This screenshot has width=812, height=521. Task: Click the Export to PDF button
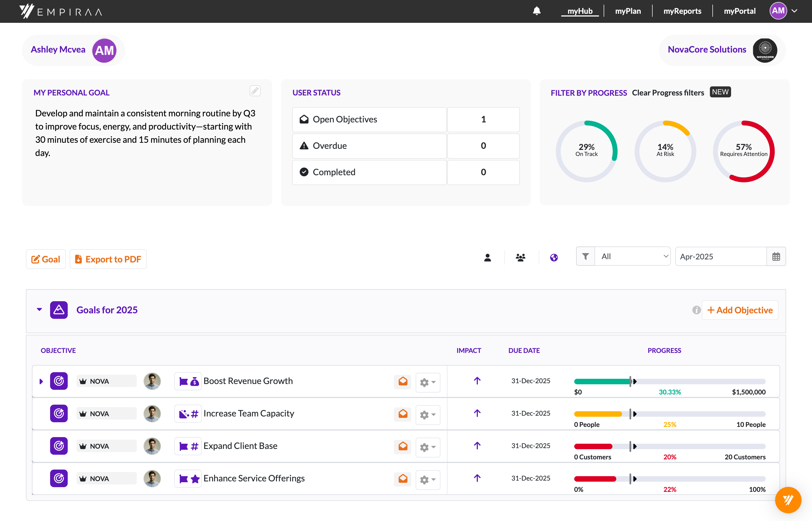108,259
